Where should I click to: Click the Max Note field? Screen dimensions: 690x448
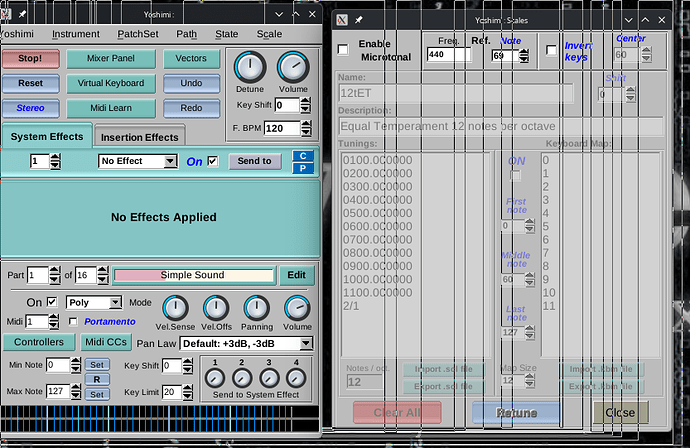58,391
